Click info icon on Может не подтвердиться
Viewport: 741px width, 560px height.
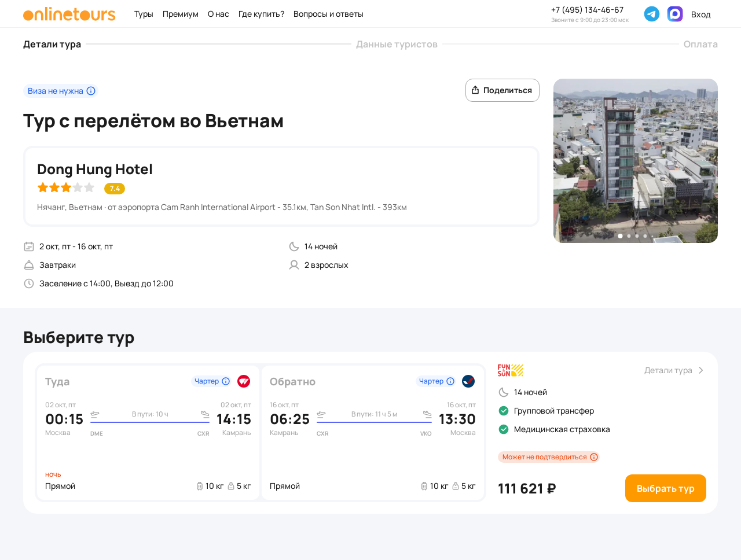pos(594,457)
